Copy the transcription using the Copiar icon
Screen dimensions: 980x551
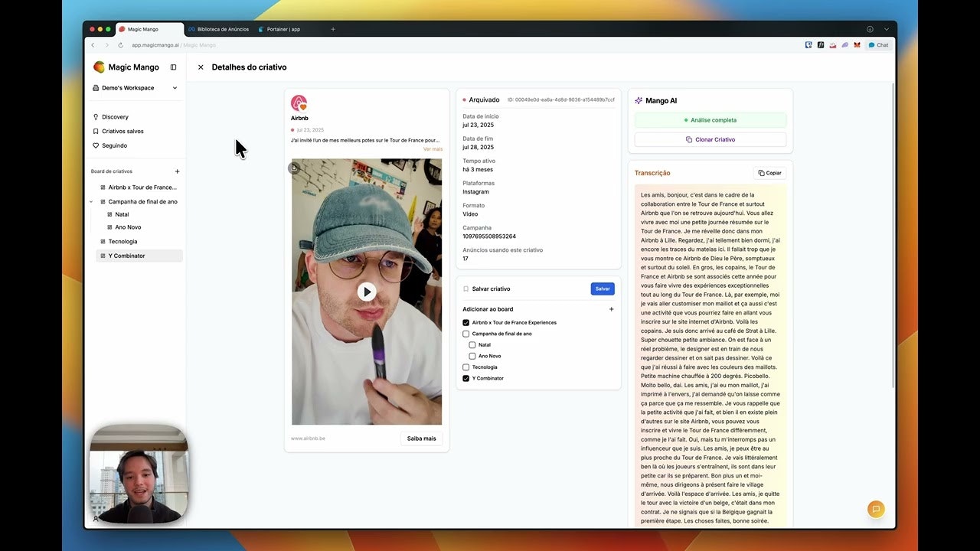coord(769,172)
